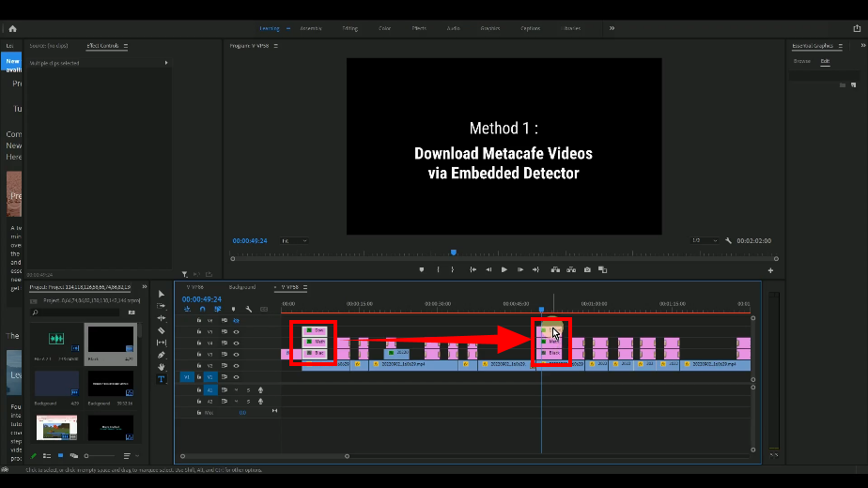Viewport: 868px width, 488px height.
Task: Switch Project panel to Icon View
Action: click(60, 456)
